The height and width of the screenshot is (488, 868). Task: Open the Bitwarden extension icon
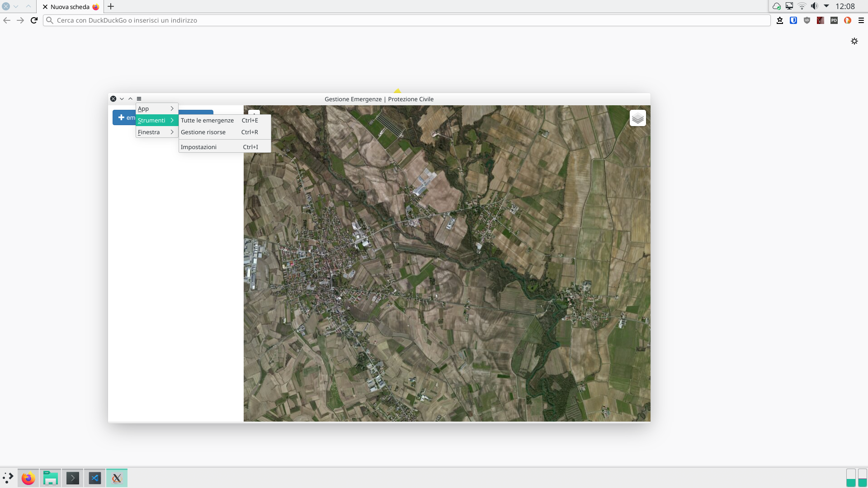click(x=793, y=20)
